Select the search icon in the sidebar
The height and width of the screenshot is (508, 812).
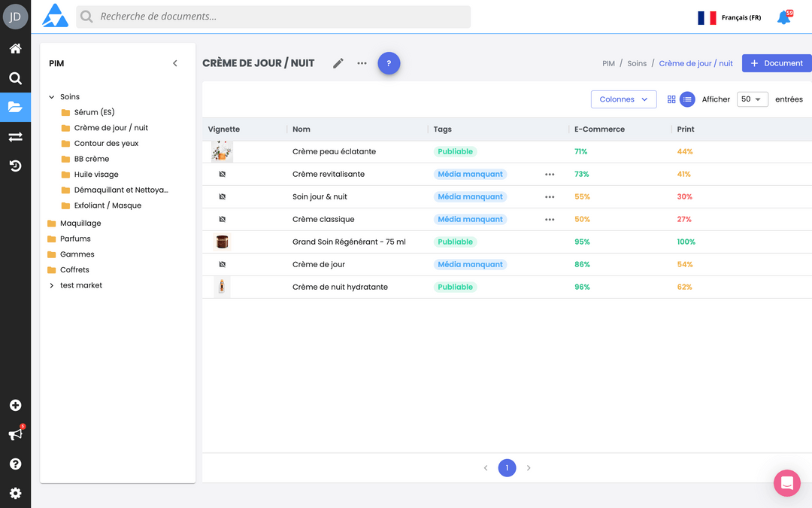click(15, 78)
